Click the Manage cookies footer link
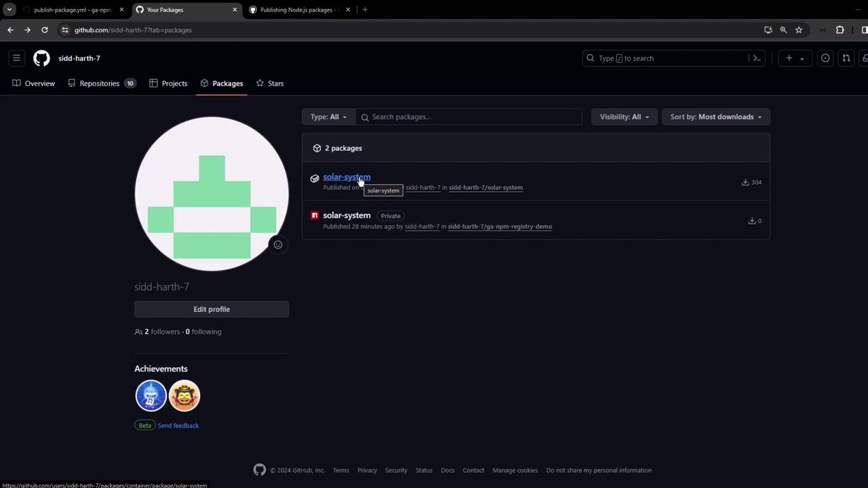This screenshot has width=868, height=488. 515,470
